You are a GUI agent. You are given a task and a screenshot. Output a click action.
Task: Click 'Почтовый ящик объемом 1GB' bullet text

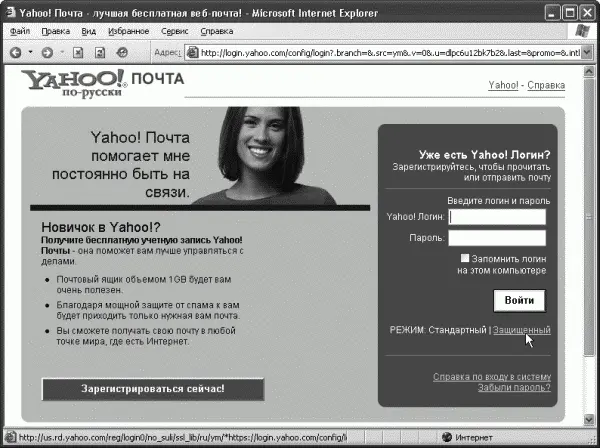pos(144,285)
